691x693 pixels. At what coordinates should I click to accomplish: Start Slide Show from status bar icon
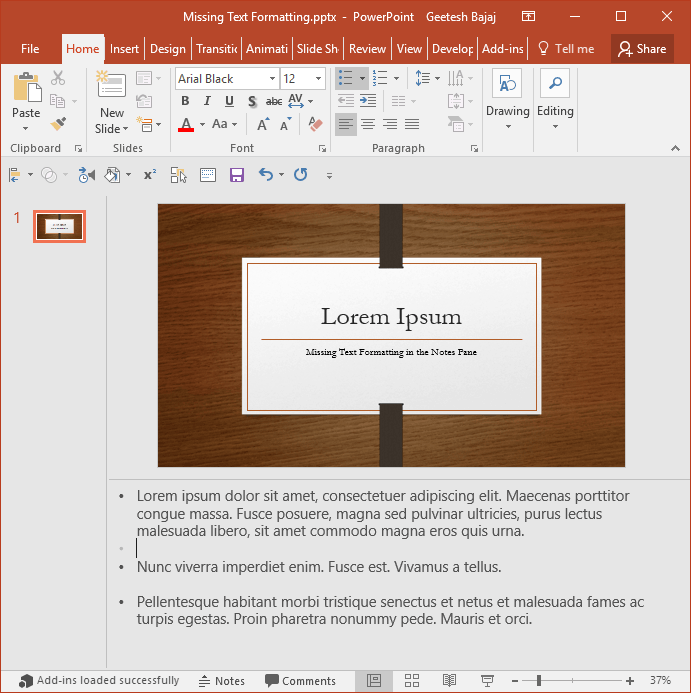[x=487, y=681]
